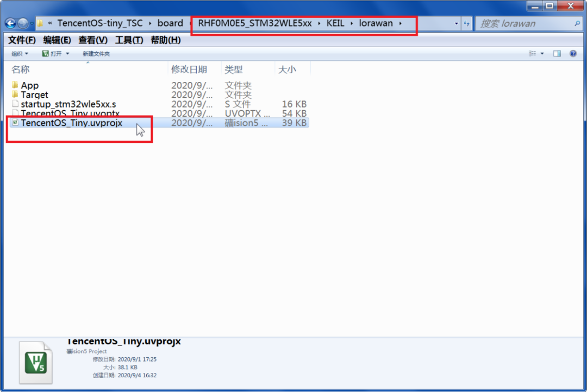This screenshot has width=587, height=392.
Task: Click the 39 KB size cell
Action: (x=294, y=123)
